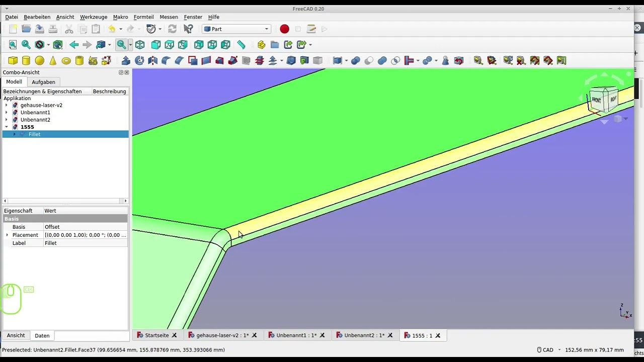Toggle all measurements visibility

coord(535,61)
